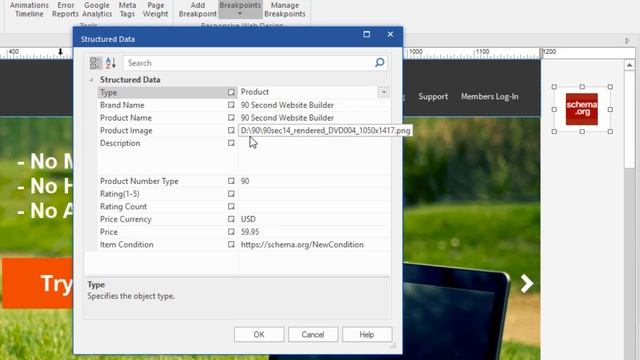This screenshot has height=360, width=640.
Task: Collapse the Structured Data category
Action: click(x=91, y=80)
